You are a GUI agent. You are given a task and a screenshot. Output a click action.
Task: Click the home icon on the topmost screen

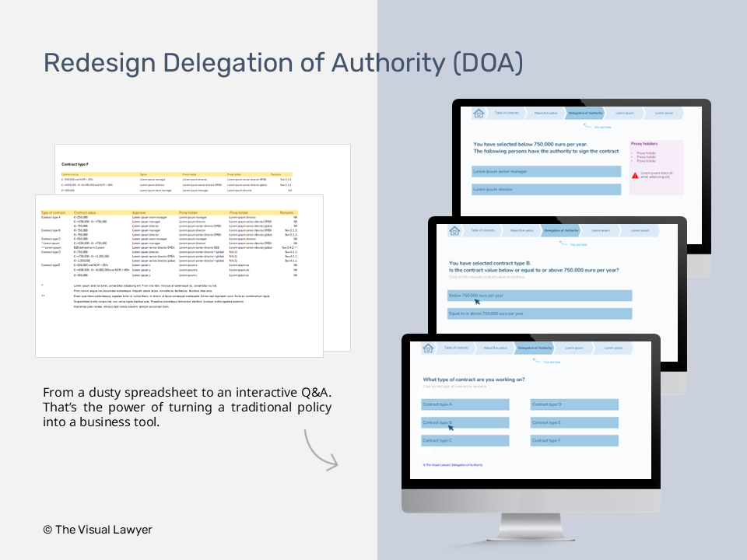pos(479,114)
